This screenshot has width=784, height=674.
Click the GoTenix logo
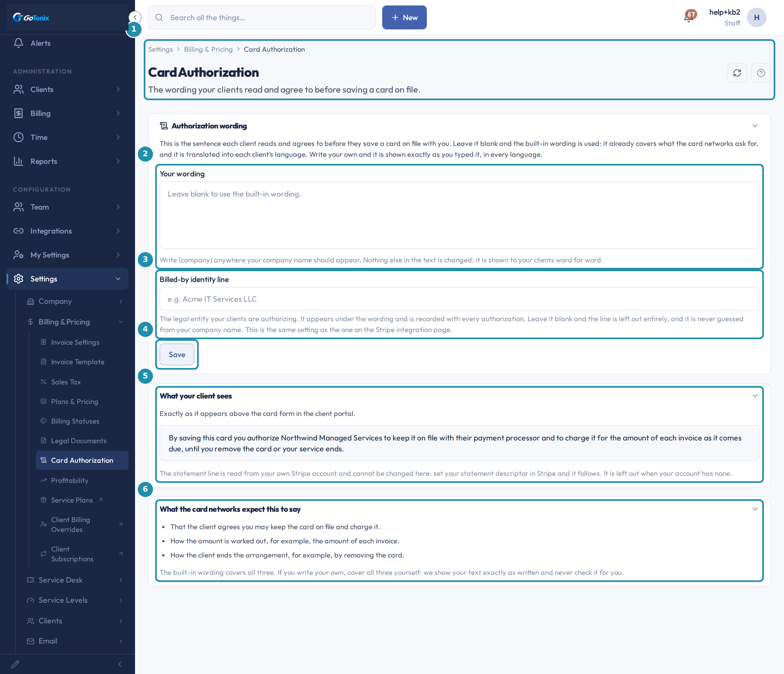tap(31, 17)
